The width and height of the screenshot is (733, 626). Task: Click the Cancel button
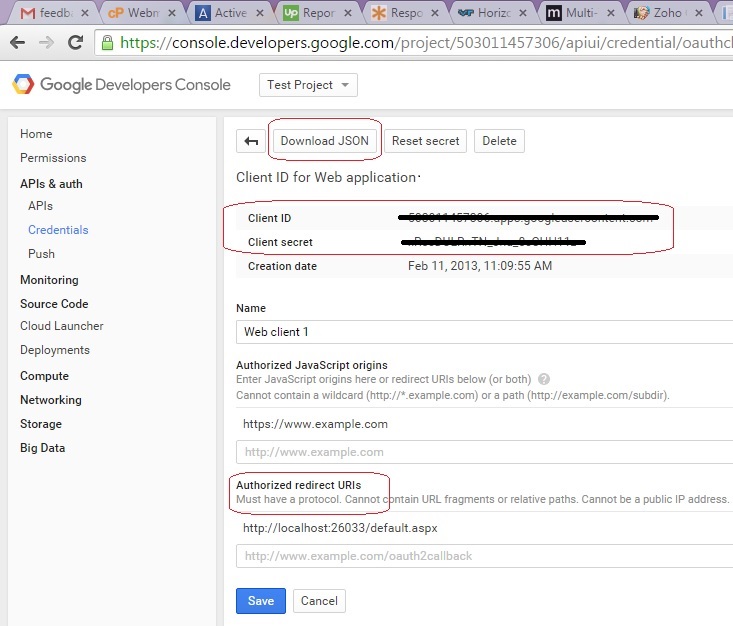[319, 601]
